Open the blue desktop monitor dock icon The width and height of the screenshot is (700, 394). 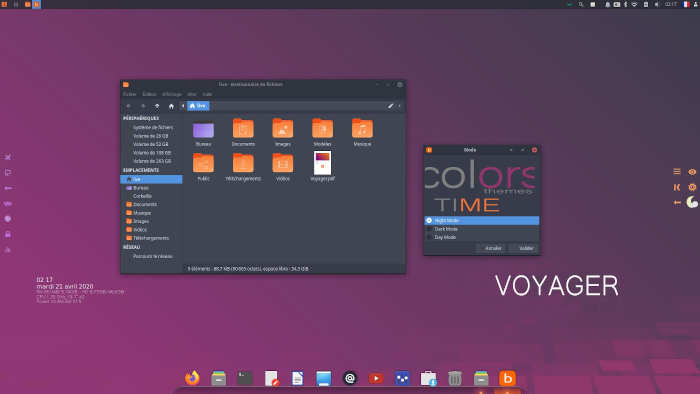tap(324, 378)
